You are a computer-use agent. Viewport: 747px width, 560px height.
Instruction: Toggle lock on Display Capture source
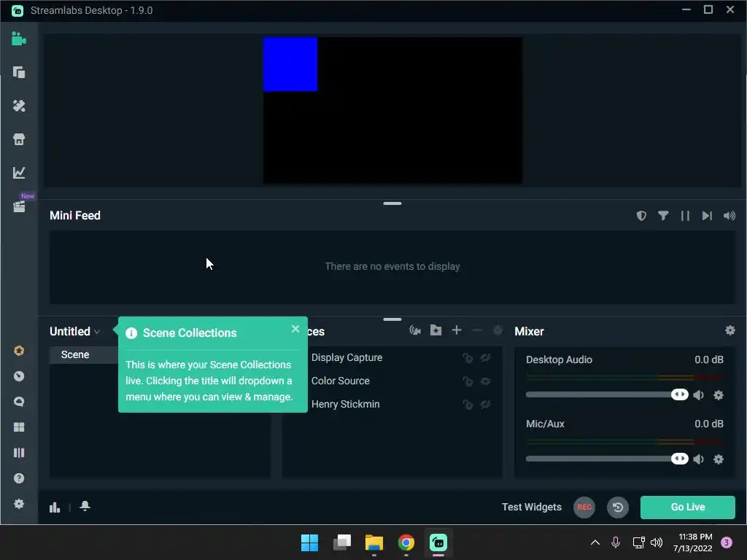[x=468, y=358]
